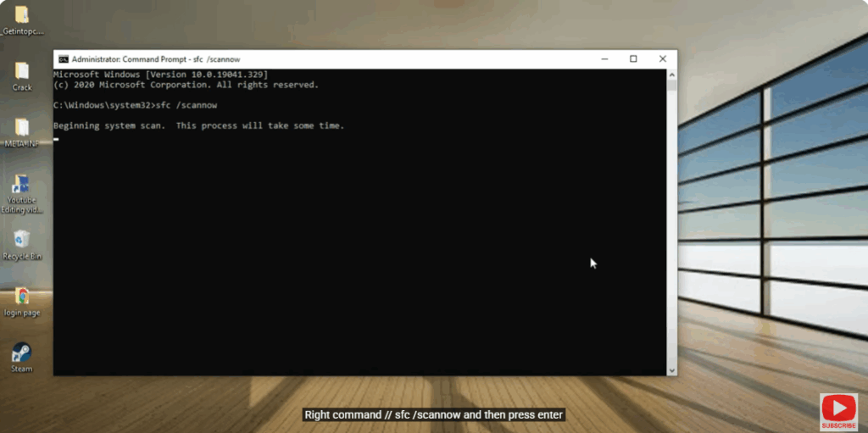This screenshot has width=868, height=433.
Task: Open the Getintopc folder on desktop
Action: tap(21, 15)
